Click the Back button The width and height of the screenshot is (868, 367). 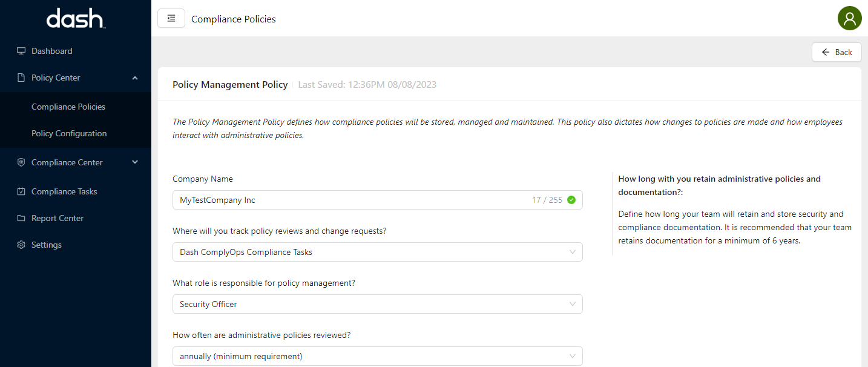pyautogui.click(x=837, y=52)
